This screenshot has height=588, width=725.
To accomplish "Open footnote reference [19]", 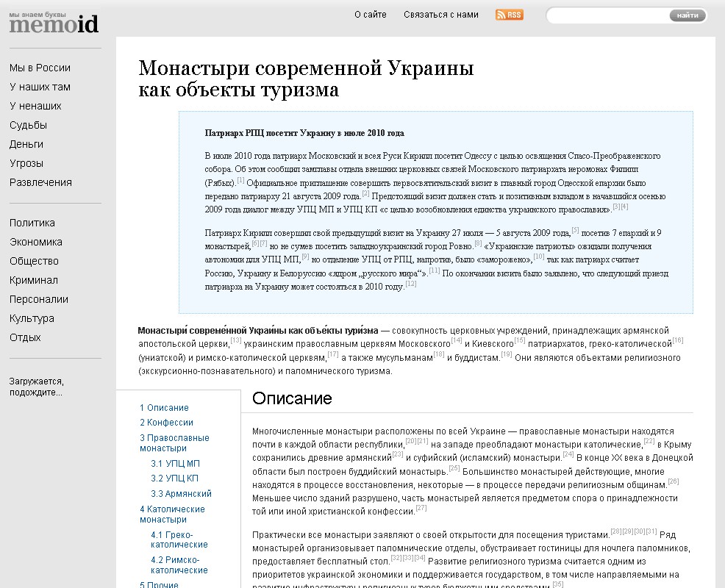I will (x=507, y=354).
